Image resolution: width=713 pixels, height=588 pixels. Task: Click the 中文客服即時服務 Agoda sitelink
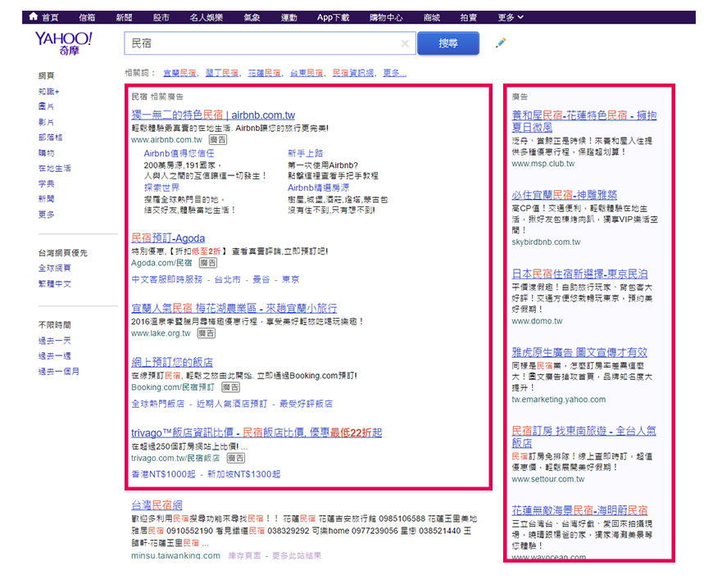pos(167,279)
